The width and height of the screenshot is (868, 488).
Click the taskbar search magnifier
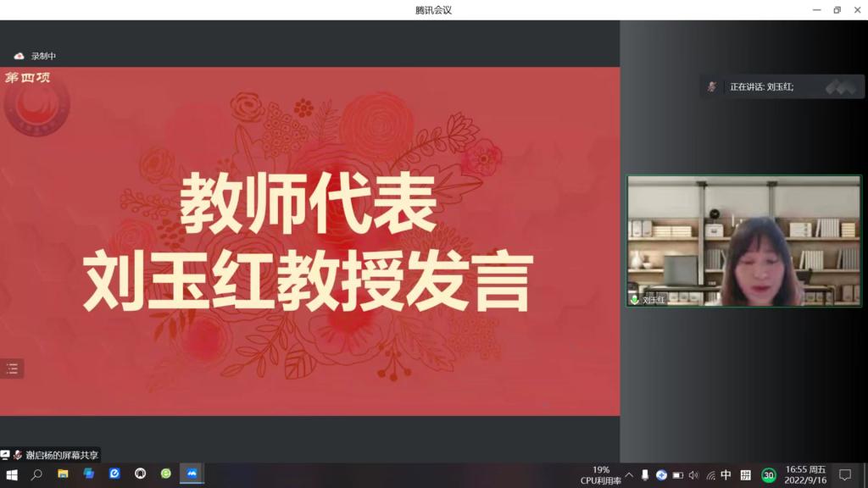36,474
